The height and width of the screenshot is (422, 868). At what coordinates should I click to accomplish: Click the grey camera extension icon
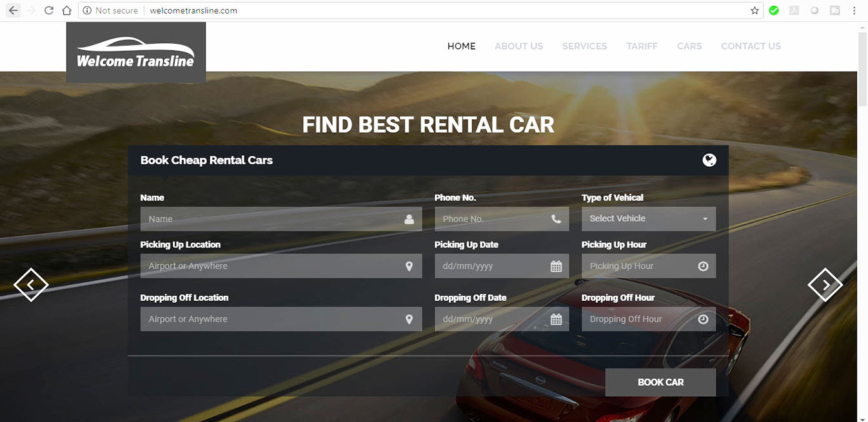click(x=835, y=10)
